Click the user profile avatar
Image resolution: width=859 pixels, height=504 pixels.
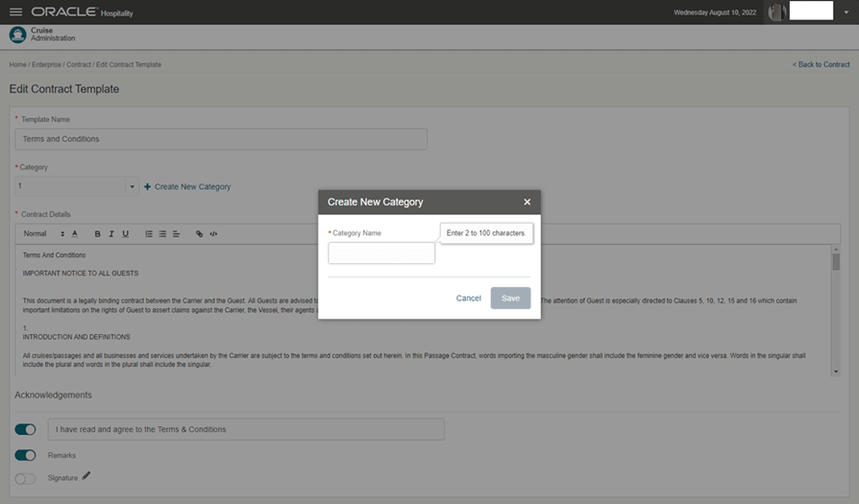[x=776, y=12]
